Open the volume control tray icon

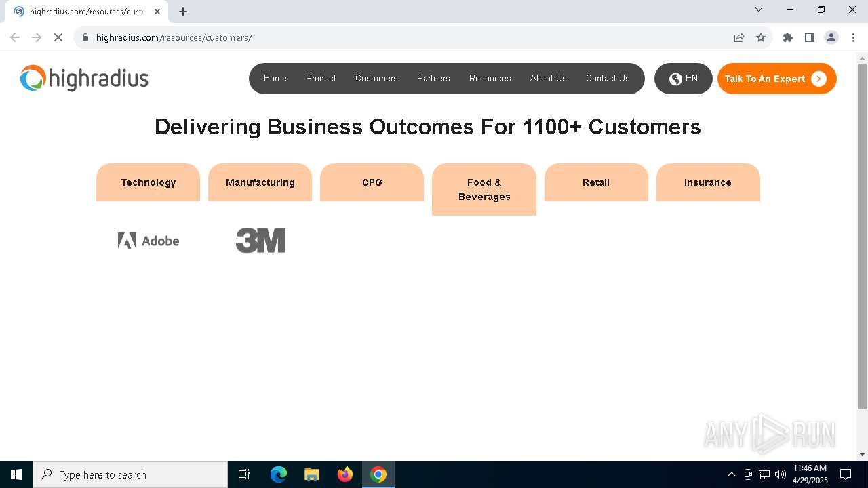[x=781, y=474]
